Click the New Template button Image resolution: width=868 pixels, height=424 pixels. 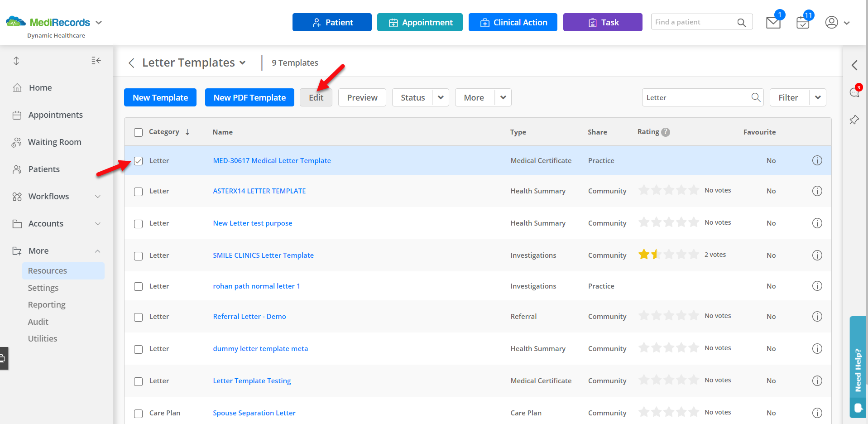click(x=160, y=97)
